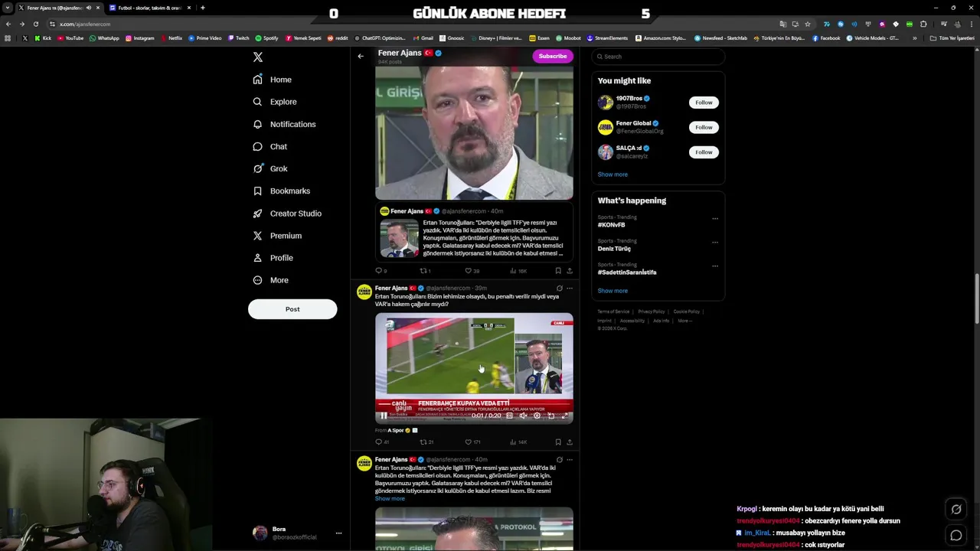Expand the More menu in sidebar
This screenshot has height=551, width=980.
tap(271, 280)
